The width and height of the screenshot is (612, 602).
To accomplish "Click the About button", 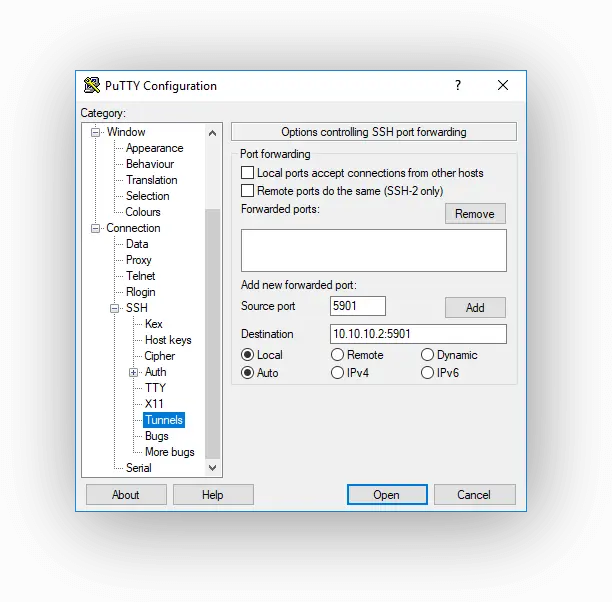I will (126, 495).
